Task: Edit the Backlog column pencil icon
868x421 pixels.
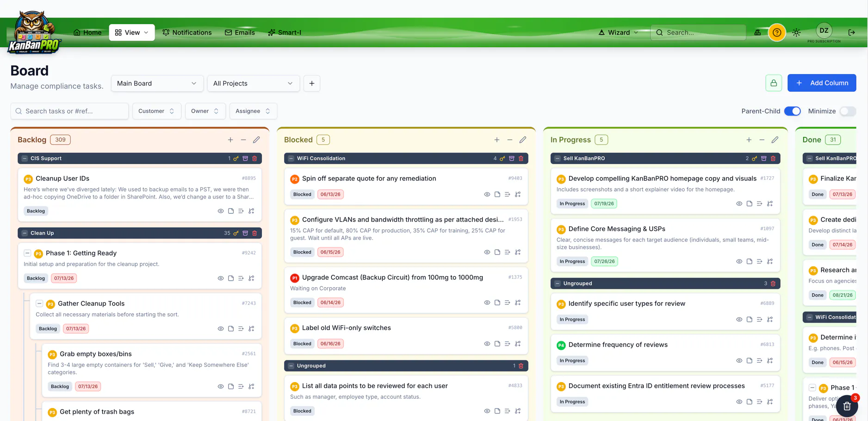Action: [256, 140]
